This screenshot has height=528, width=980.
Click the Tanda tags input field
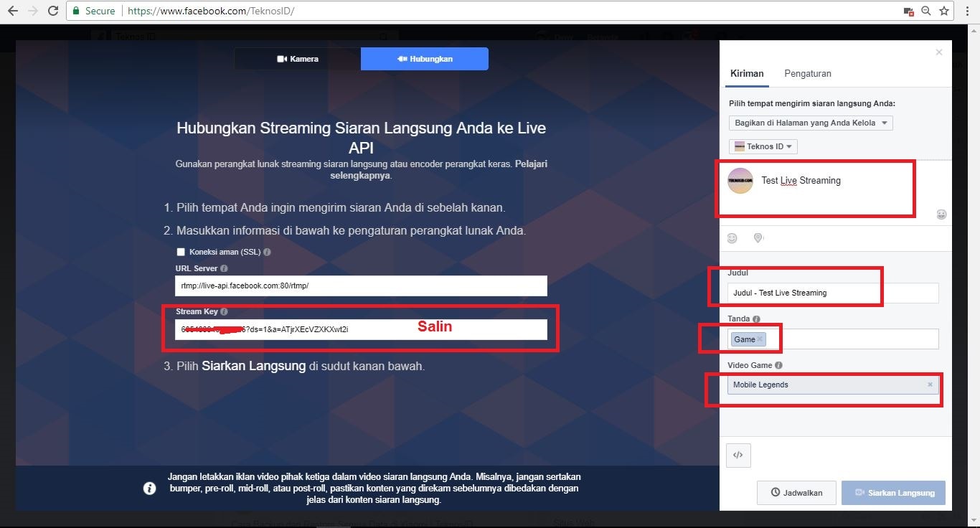point(833,339)
